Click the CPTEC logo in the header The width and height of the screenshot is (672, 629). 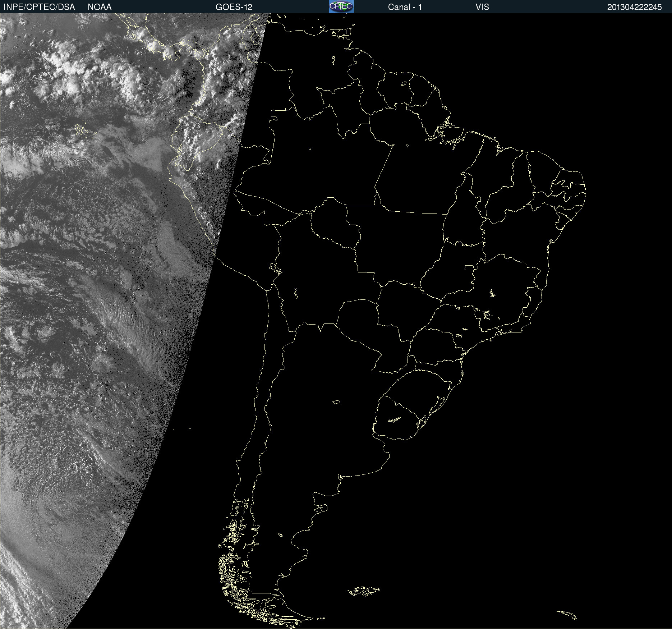coord(341,6)
